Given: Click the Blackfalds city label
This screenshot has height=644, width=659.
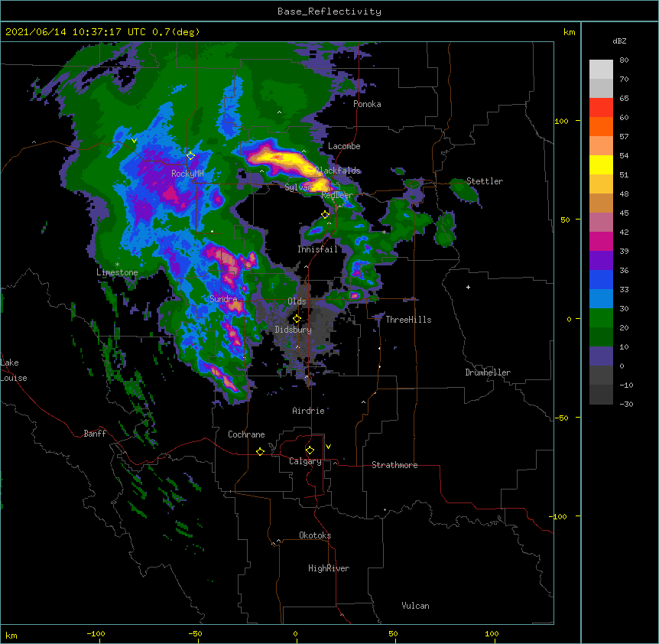Looking at the screenshot, I should (x=338, y=171).
